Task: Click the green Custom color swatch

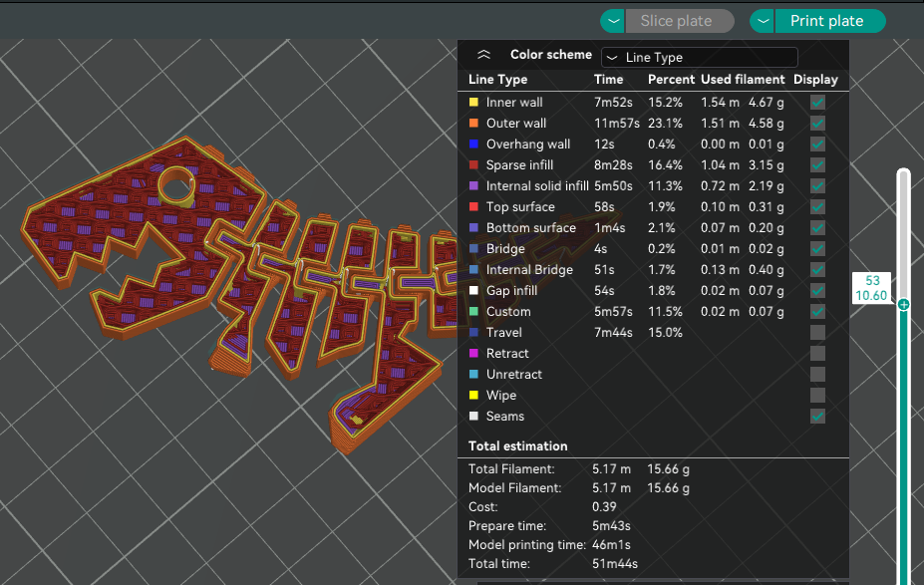Action: coord(474,312)
